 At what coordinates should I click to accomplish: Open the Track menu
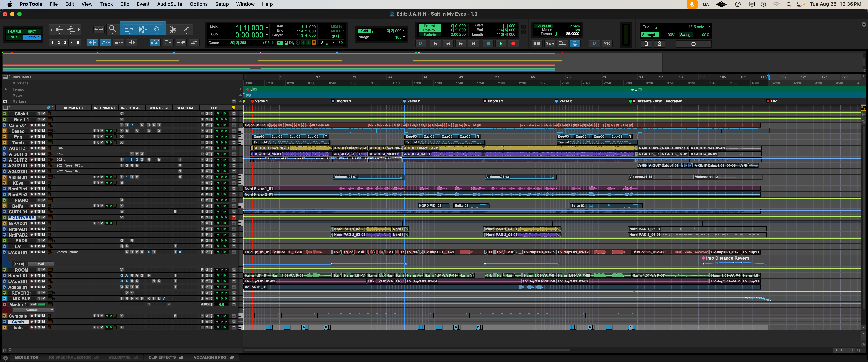pyautogui.click(x=106, y=4)
